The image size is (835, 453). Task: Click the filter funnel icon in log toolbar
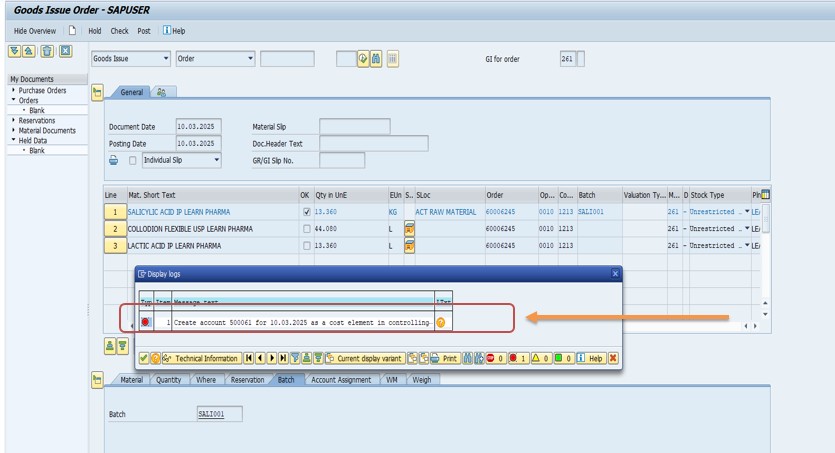point(294,358)
